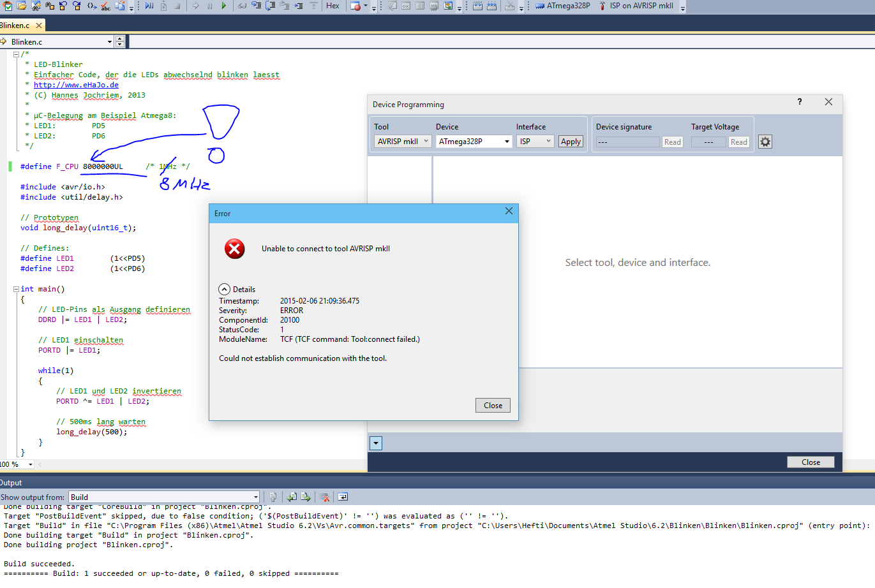Toggle Hex display mode on the debug toolbar
875x588 pixels.
tap(333, 6)
